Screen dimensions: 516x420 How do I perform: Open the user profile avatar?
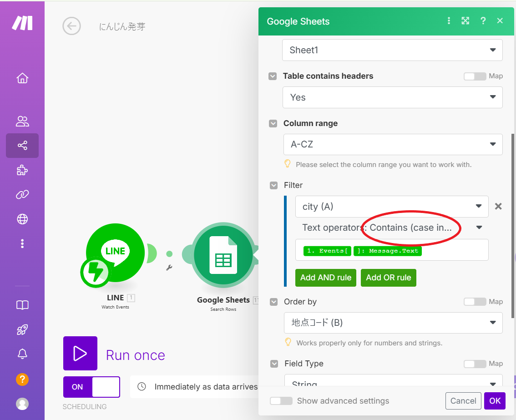coord(22,404)
